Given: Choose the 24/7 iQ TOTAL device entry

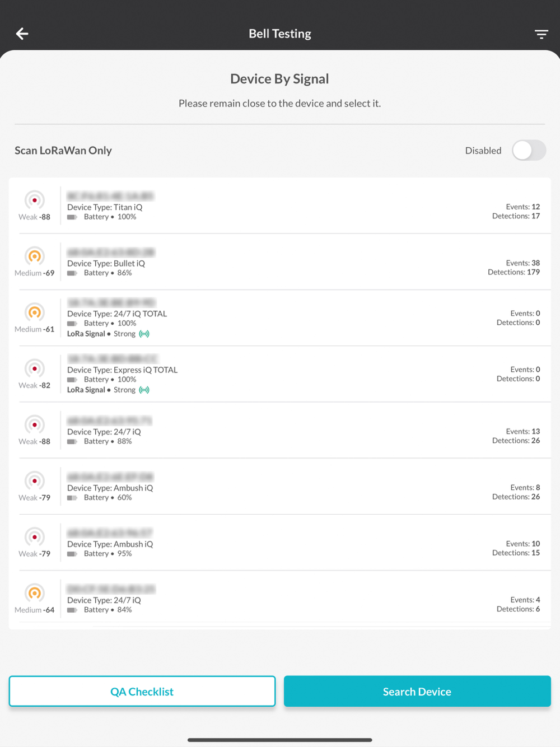Looking at the screenshot, I should pyautogui.click(x=280, y=318).
